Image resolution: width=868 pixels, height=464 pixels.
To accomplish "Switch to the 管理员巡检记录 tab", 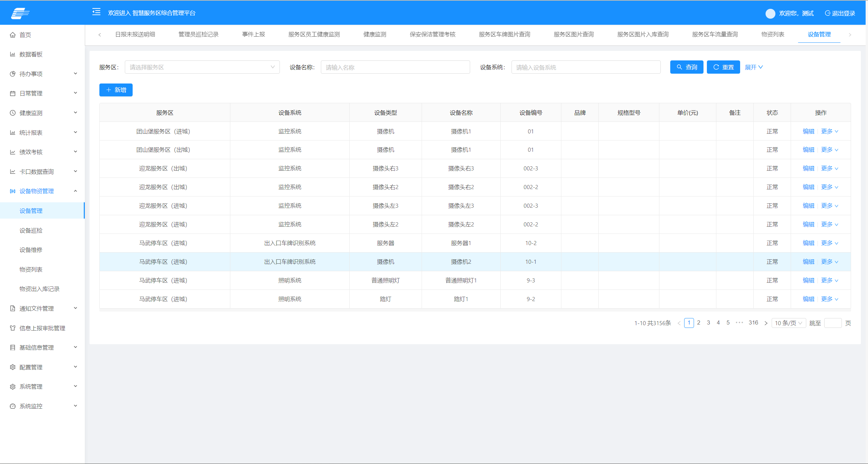I will (x=198, y=34).
